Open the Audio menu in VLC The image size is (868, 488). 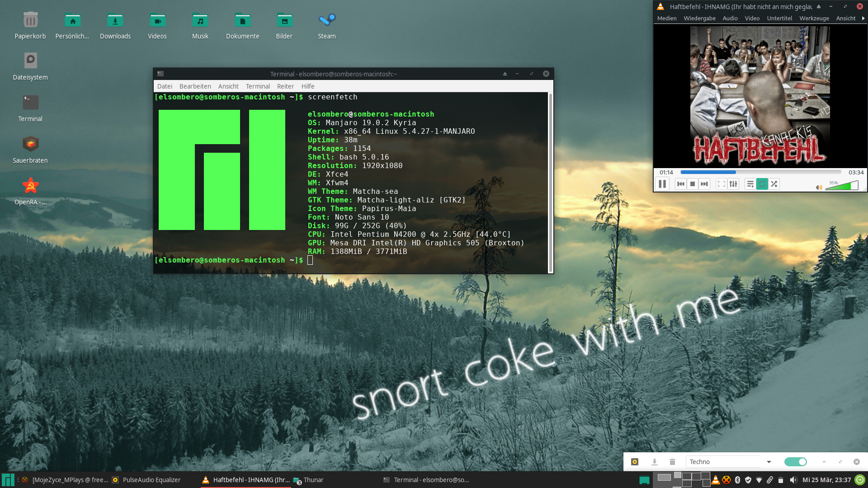coord(730,18)
